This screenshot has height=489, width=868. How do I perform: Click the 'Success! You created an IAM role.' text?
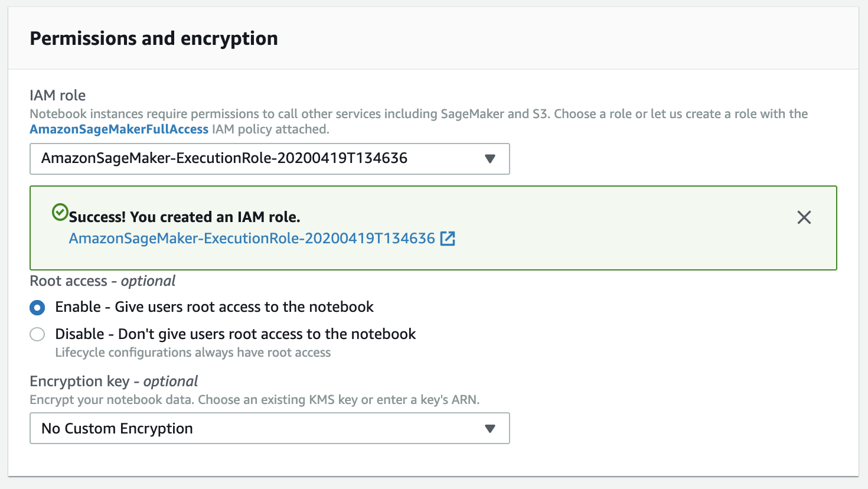pyautogui.click(x=184, y=217)
